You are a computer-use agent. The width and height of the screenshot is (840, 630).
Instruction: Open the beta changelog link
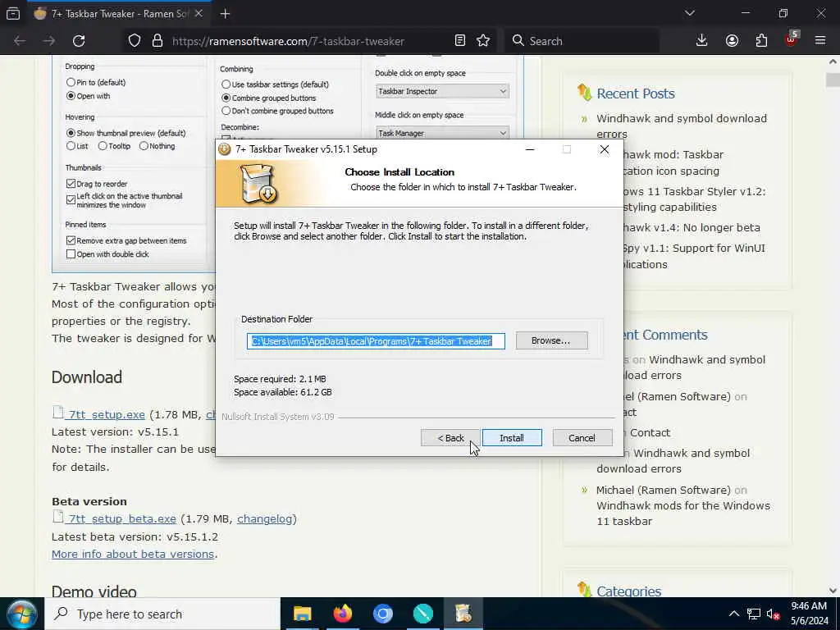[x=265, y=518]
